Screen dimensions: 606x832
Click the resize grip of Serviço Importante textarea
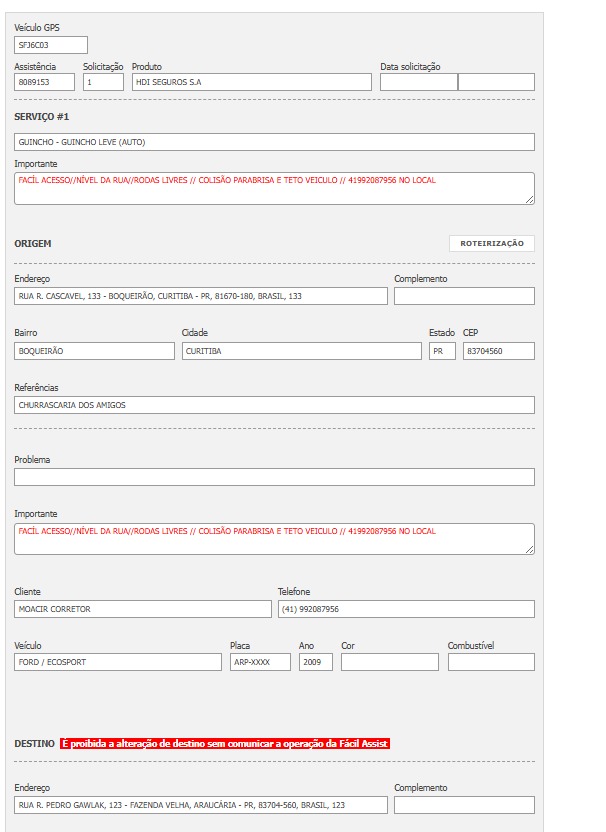tap(530, 200)
